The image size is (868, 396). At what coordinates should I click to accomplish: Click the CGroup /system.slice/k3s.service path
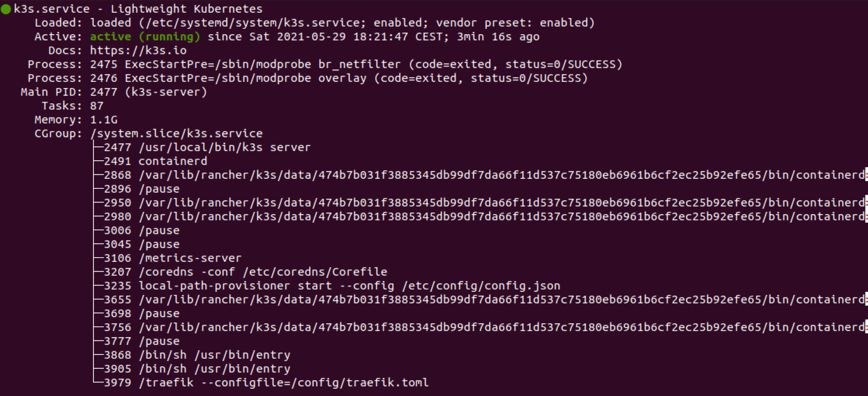[177, 134]
